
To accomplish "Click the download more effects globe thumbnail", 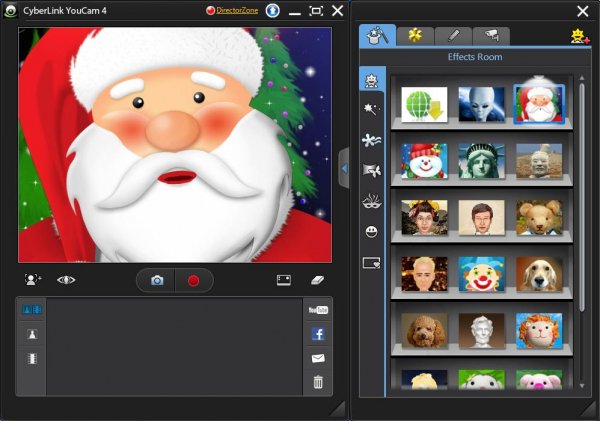I will 424,104.
